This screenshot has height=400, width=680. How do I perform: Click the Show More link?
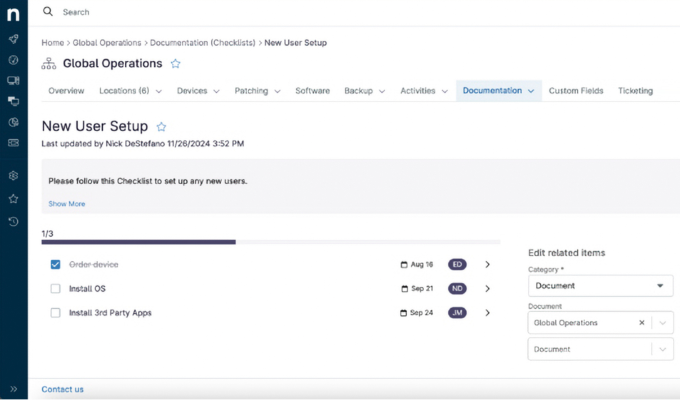coord(67,204)
